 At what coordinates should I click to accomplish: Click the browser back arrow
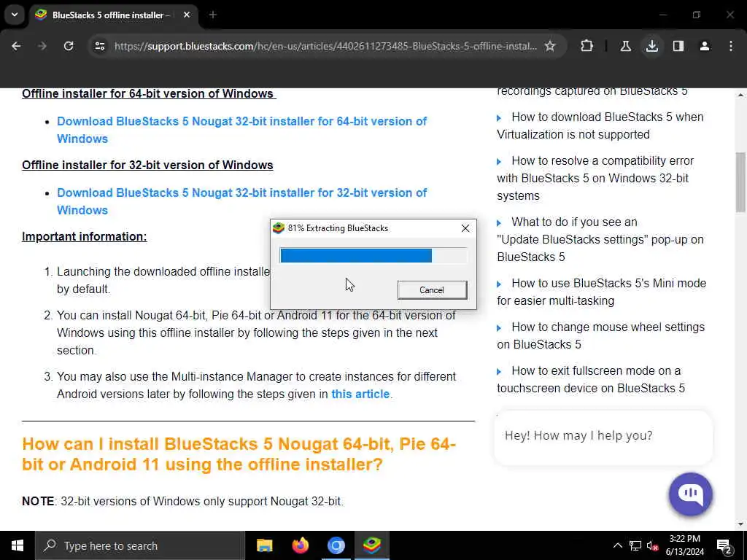click(x=16, y=46)
